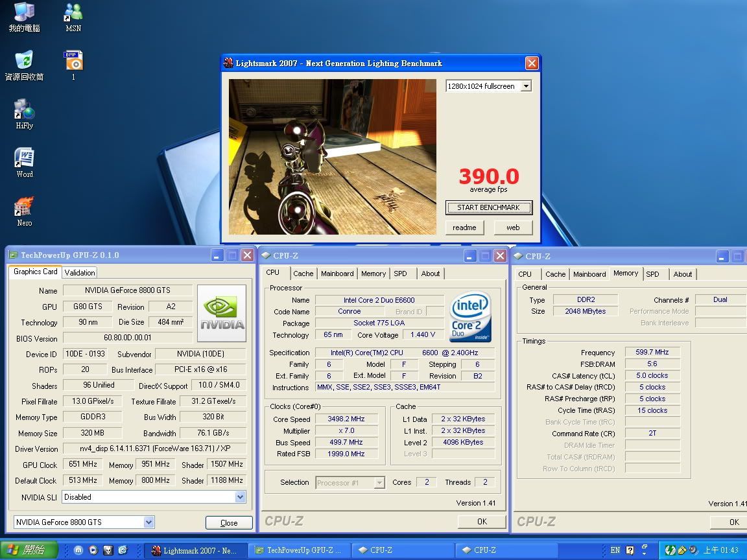Close the Lightsmark 2007 window

point(532,64)
